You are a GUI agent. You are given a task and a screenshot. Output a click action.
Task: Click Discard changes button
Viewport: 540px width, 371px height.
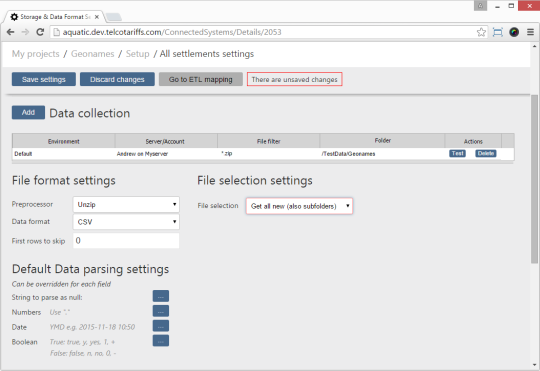tap(117, 79)
